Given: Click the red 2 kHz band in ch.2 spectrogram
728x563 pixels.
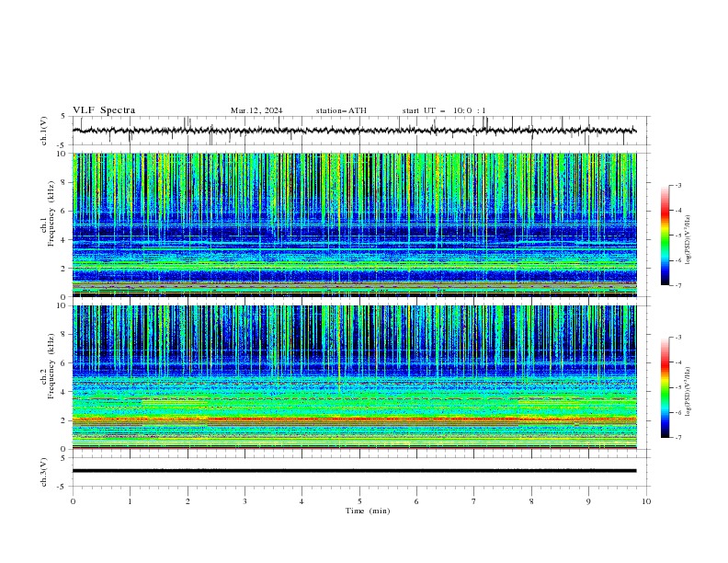Looking at the screenshot, I should pyautogui.click(x=354, y=419).
